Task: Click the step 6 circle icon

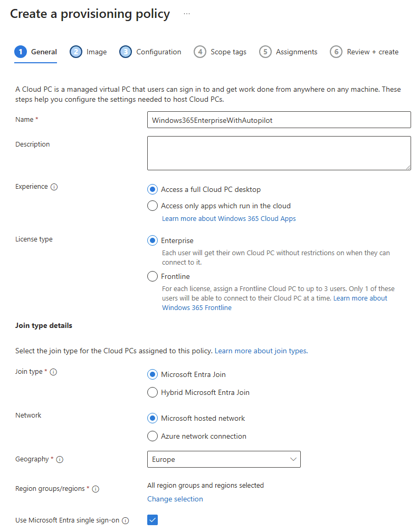Action: [336, 52]
